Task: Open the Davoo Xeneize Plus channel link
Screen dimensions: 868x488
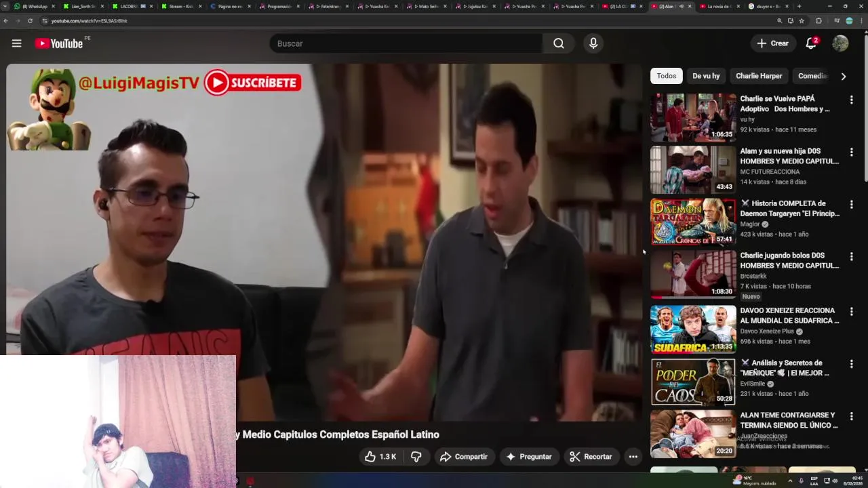Action: 767,331
